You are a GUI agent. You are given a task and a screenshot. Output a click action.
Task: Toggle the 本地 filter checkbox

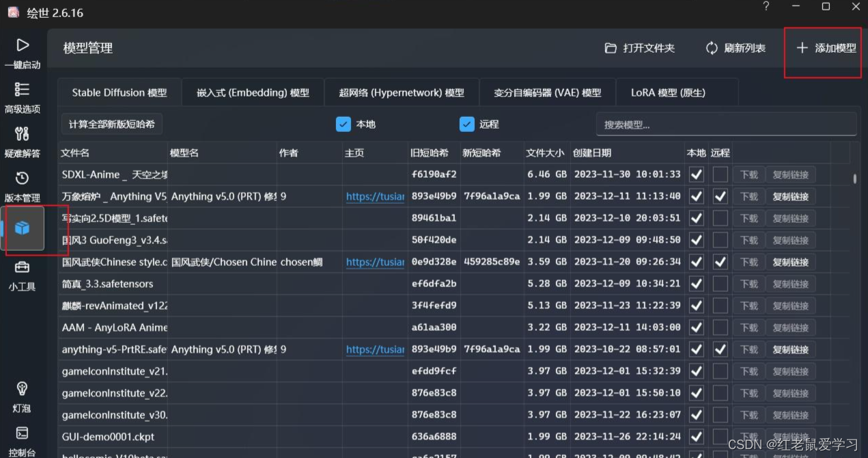pos(343,124)
